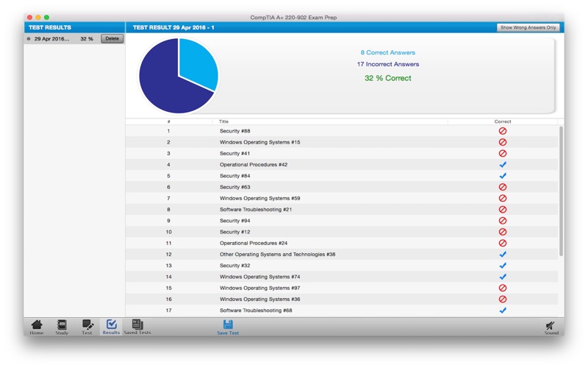The height and width of the screenshot is (368, 588).
Task: Click checkmark for Software Troubleshooting #68
Action: click(503, 310)
